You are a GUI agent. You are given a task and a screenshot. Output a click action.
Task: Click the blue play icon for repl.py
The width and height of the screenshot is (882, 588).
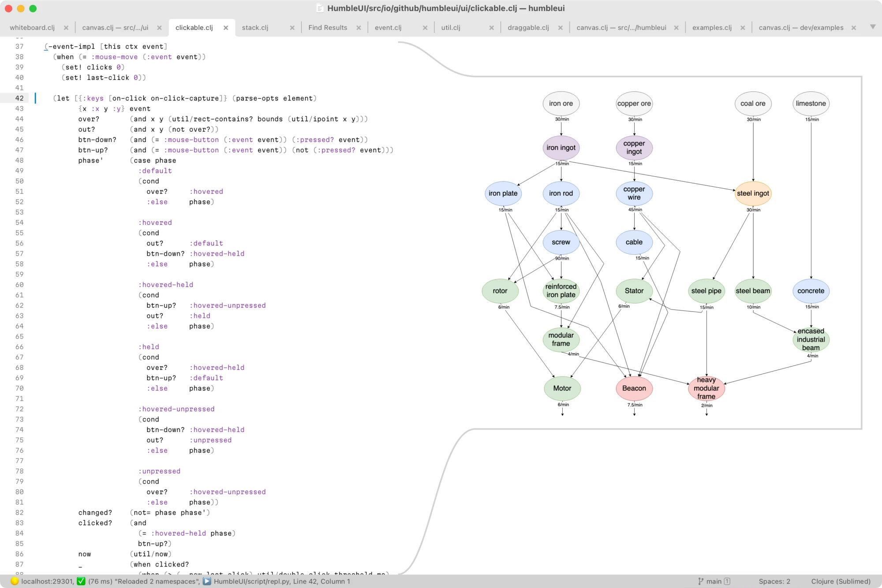pos(207,581)
